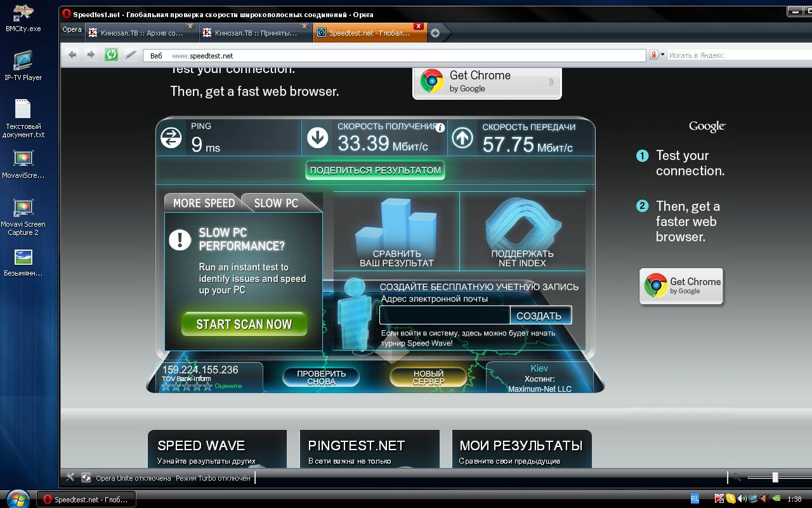The width and height of the screenshot is (812, 508).
Task: Click the exclamation warning icon
Action: (x=180, y=239)
